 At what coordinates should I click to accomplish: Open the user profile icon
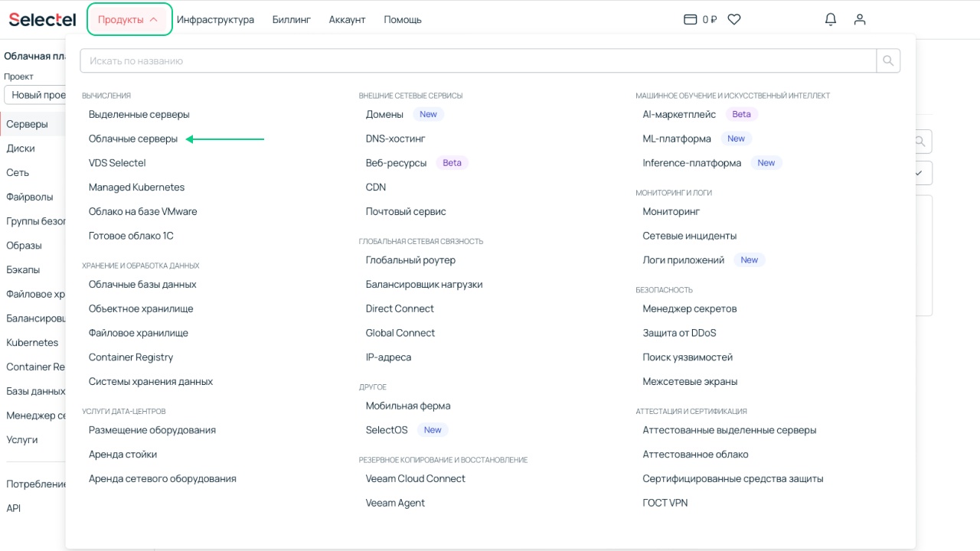[x=860, y=20]
